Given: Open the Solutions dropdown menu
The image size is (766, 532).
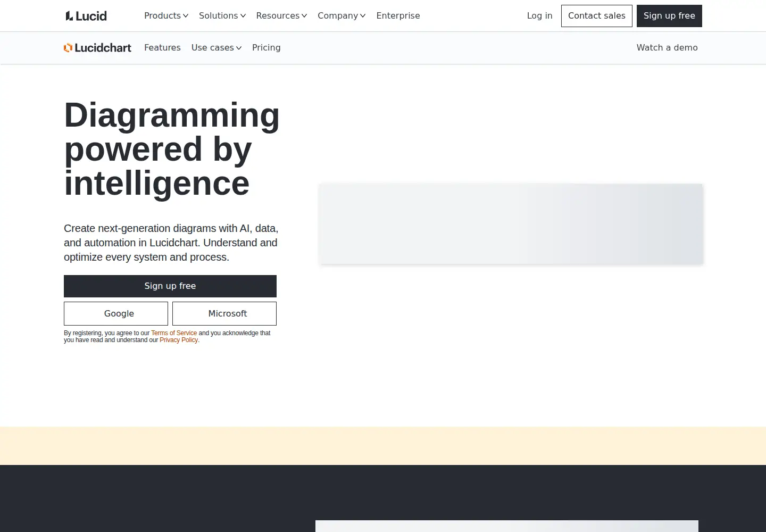Looking at the screenshot, I should tap(222, 16).
